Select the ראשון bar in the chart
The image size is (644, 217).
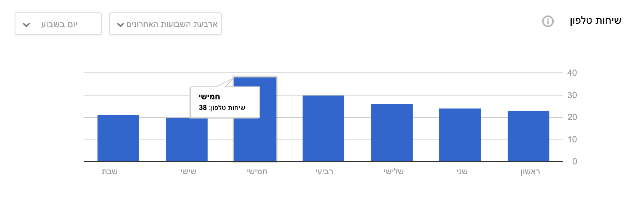click(529, 136)
